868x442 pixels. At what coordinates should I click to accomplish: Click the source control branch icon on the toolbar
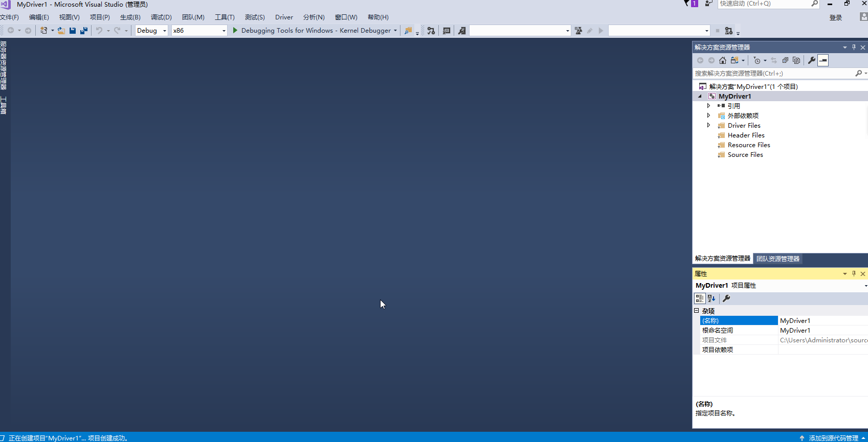click(x=431, y=31)
